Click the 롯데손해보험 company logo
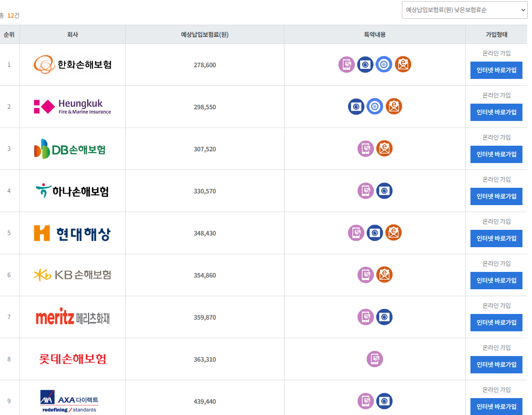 [72, 359]
